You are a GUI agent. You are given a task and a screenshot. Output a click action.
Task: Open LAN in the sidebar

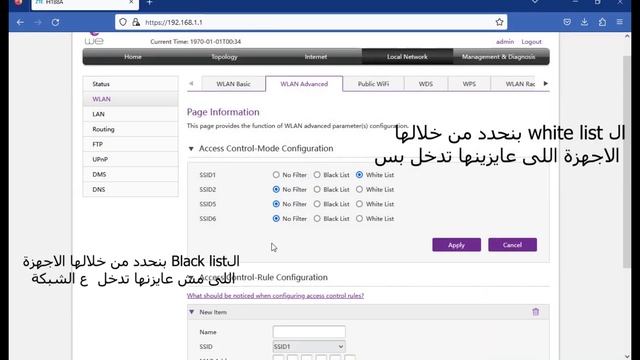click(131, 114)
